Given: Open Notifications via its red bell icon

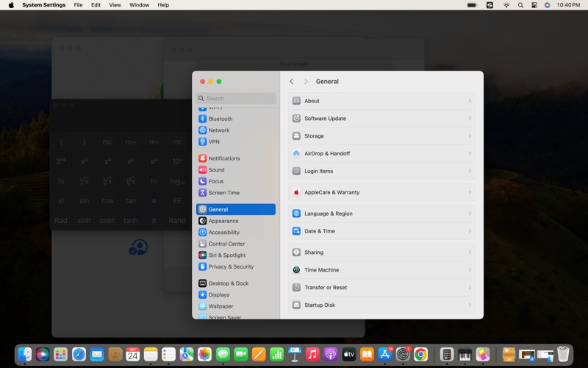Looking at the screenshot, I should pos(203,158).
